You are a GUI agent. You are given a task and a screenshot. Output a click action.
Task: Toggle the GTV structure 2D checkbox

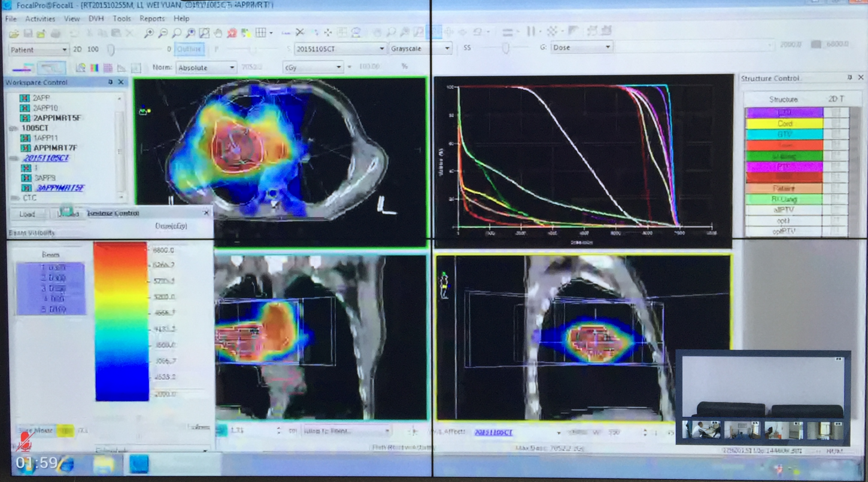tap(835, 135)
